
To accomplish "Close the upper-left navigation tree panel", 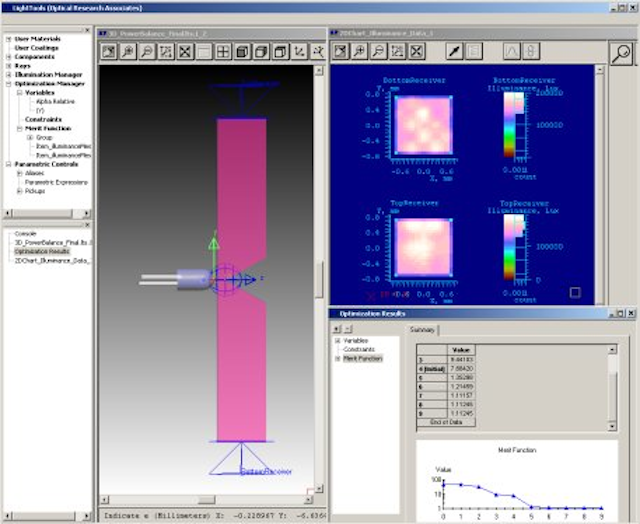I will (x=87, y=30).
